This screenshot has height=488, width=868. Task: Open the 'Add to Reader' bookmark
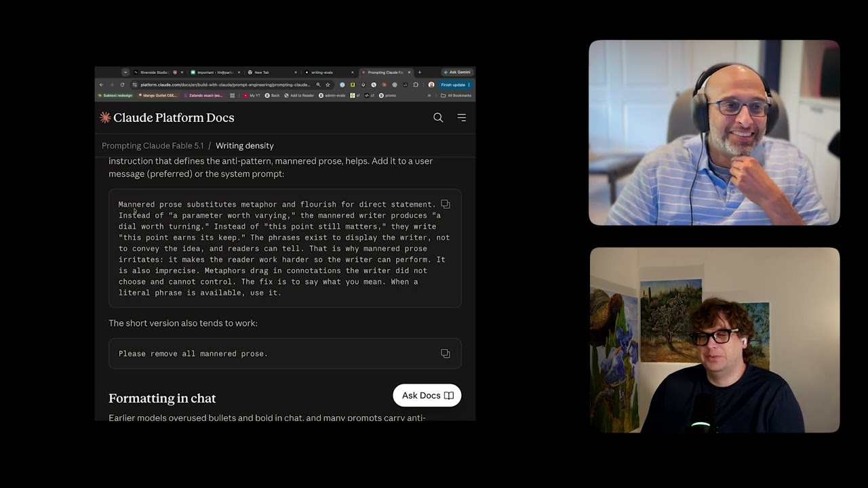pyautogui.click(x=299, y=96)
